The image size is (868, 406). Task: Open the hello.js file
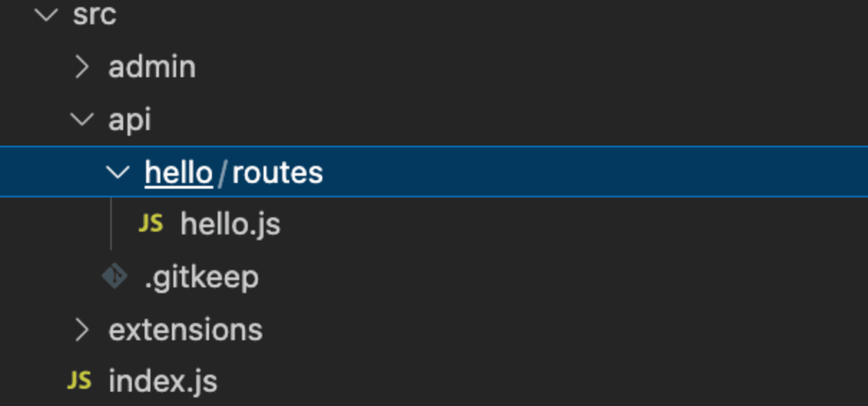tap(230, 225)
